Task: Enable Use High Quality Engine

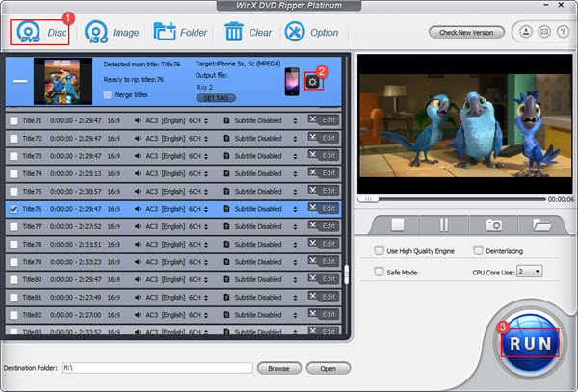Action: (379, 250)
